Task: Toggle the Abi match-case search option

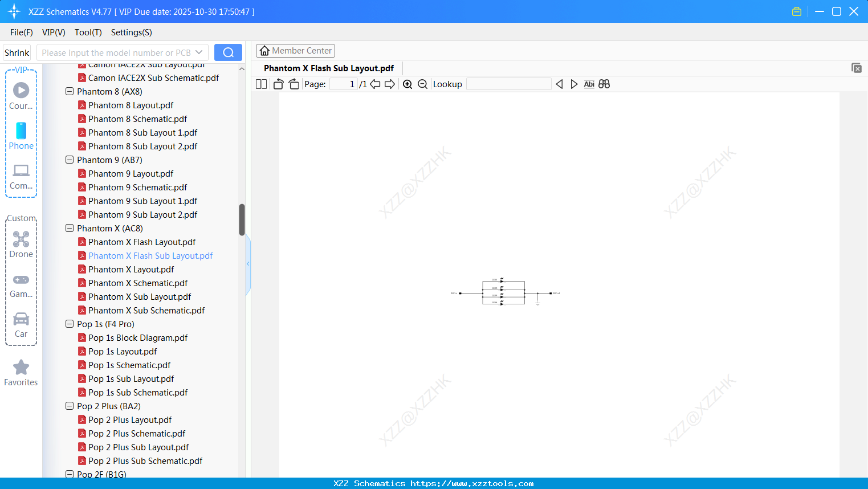Action: (589, 84)
